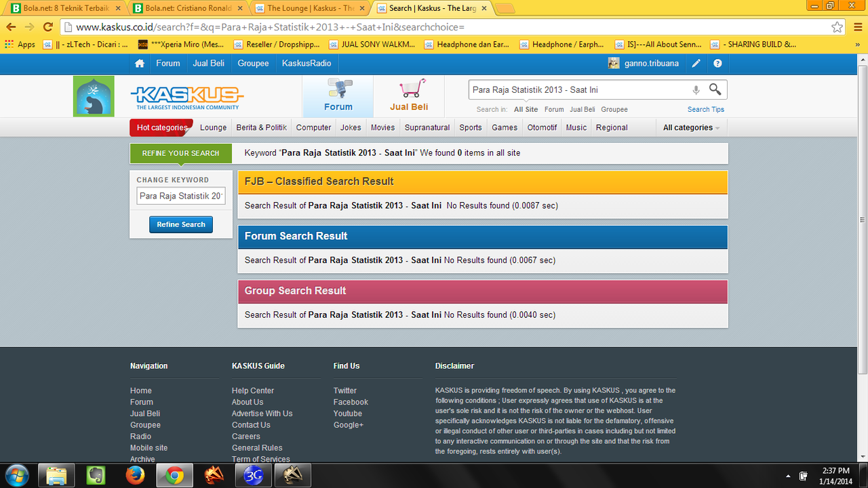Open the Supranatural category
The image size is (868, 488).
[427, 127]
